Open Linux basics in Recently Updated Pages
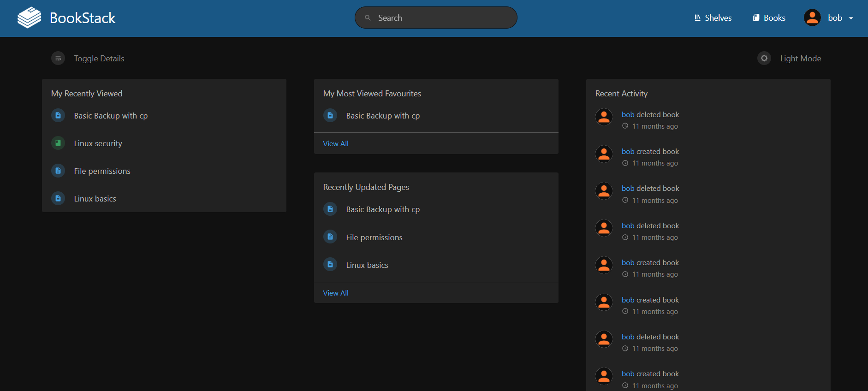This screenshot has height=391, width=868. coord(367,265)
